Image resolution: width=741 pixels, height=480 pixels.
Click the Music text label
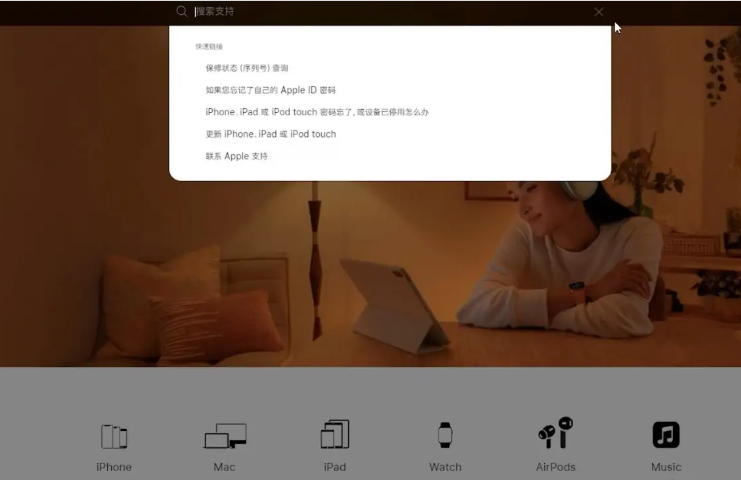click(x=666, y=467)
